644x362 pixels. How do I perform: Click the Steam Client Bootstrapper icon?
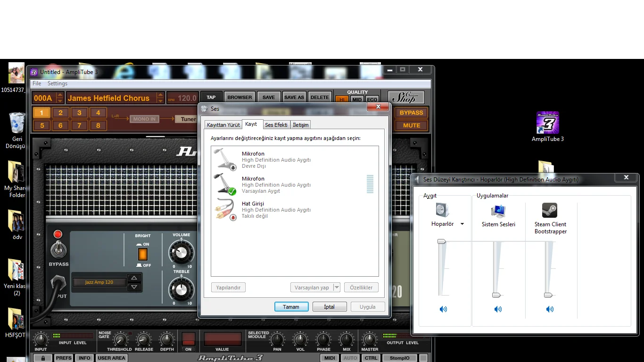[550, 210]
